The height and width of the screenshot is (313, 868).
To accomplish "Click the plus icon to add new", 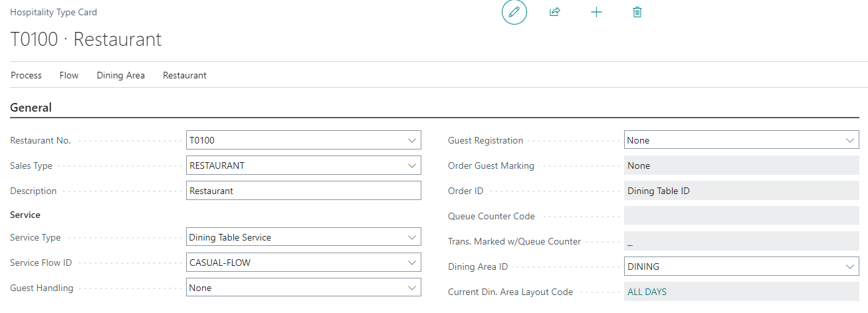I will pos(596,12).
